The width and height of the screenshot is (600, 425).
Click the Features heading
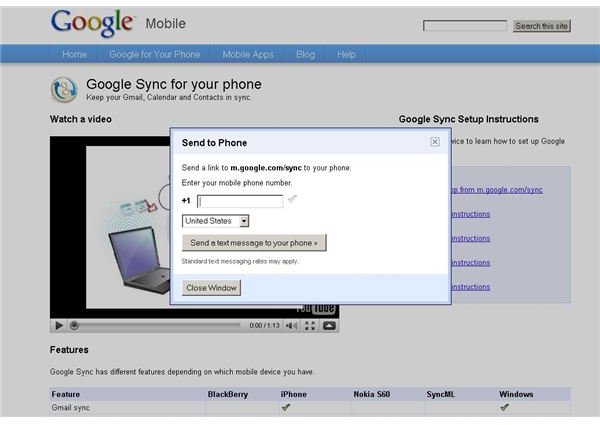click(69, 350)
